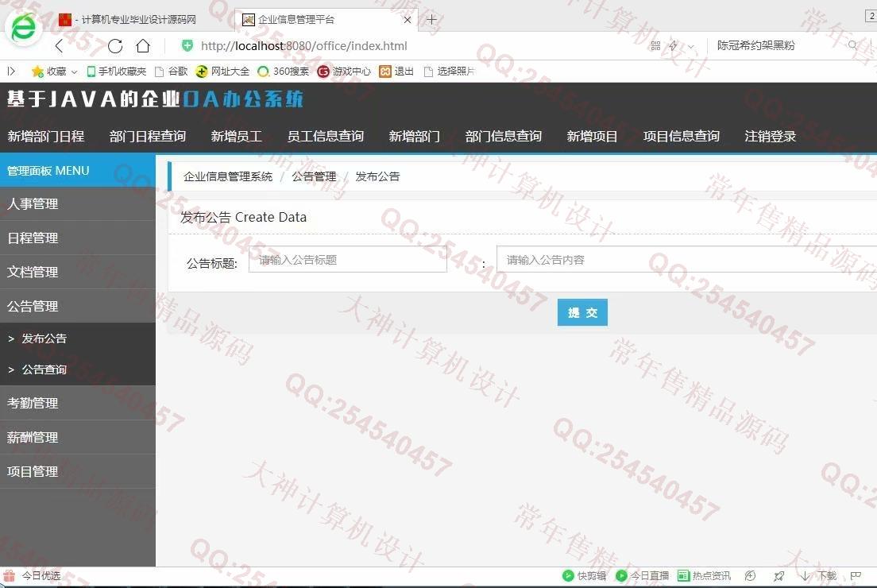Open the 谷歌 bookmark
877x588 pixels.
171,71
